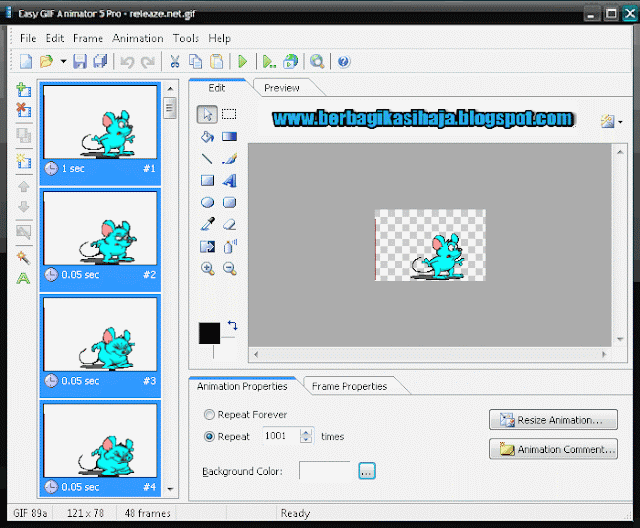Click the Undo arrow in toolbar
Viewport: 640px width, 528px height.
127,62
